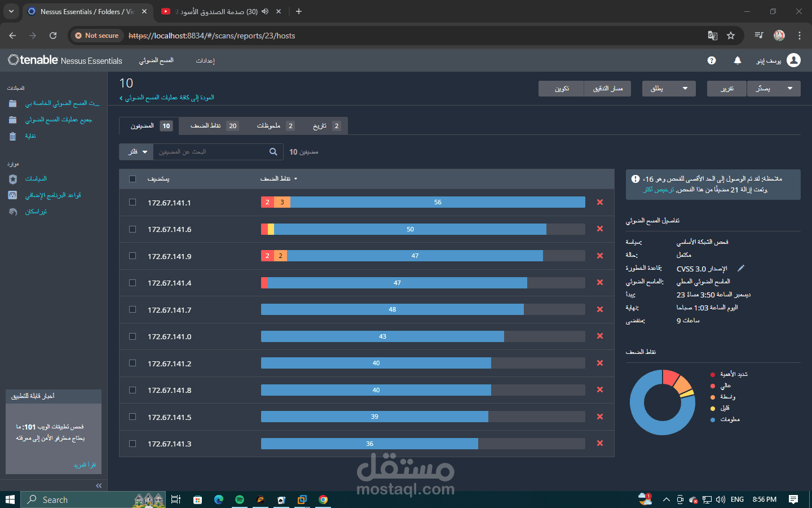Sort by the vulnerabilities column header arrow
Image resolution: width=812 pixels, height=508 pixels.
click(x=295, y=179)
